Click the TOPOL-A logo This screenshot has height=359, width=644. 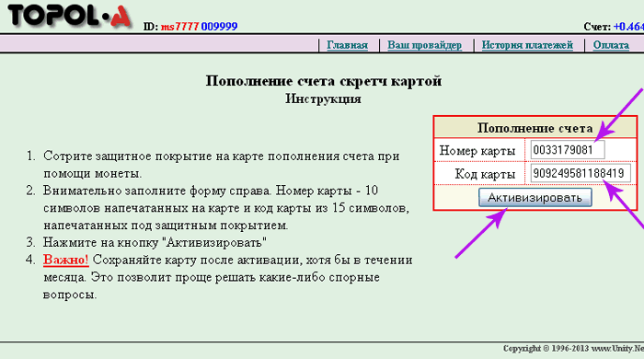70,16
